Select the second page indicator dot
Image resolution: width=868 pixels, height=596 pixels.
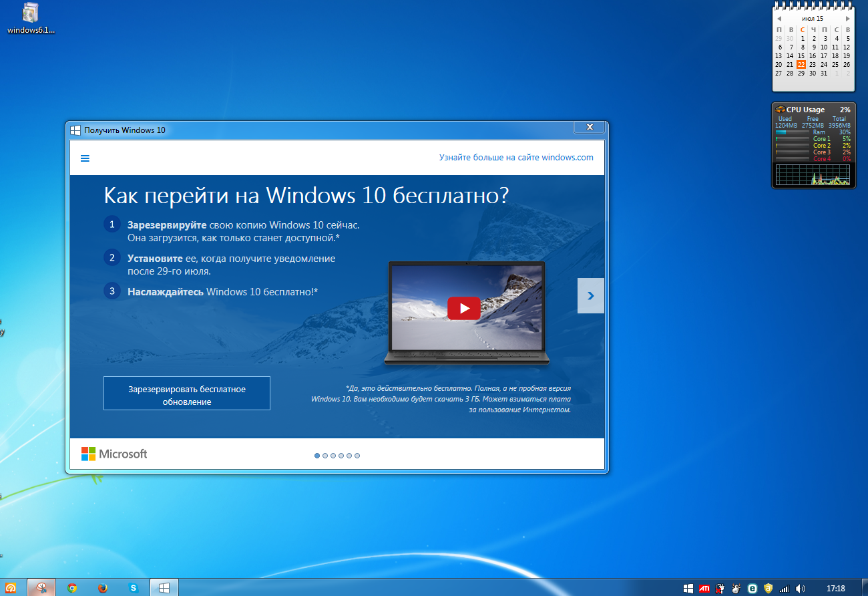click(325, 456)
